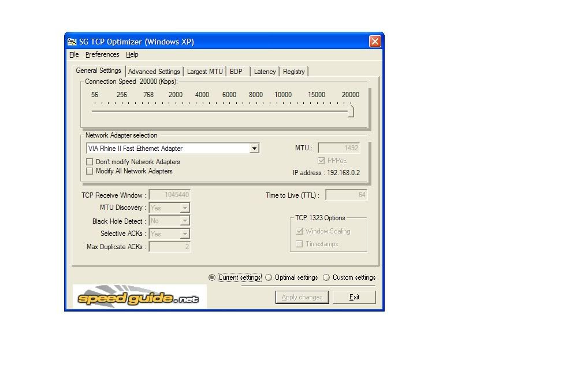Click the Connection Speed slider thumb

tap(351, 111)
